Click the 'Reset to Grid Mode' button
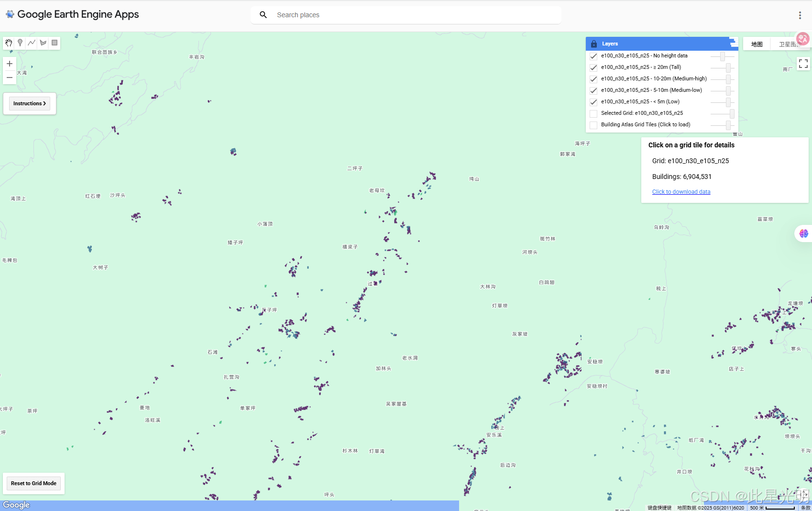Screen dimensions: 812x511 [x=33, y=483]
